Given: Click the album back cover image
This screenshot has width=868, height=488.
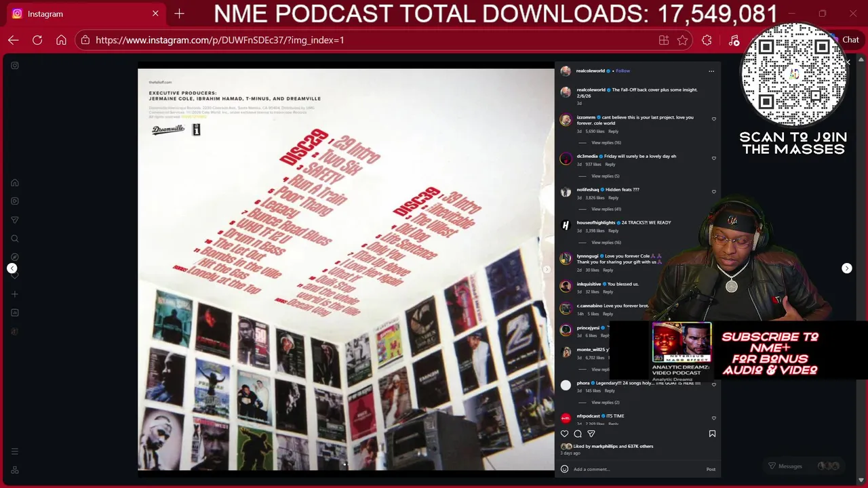Looking at the screenshot, I should (346, 269).
